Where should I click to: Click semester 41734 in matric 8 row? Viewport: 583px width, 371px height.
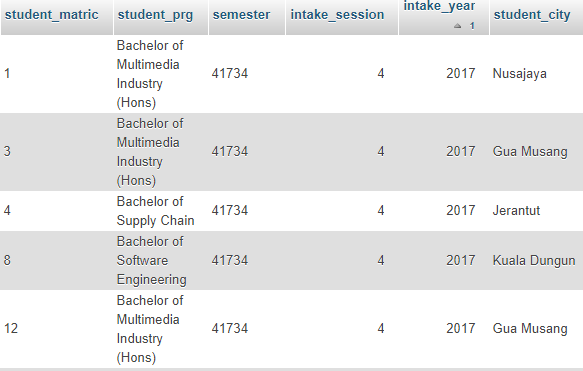230,261
